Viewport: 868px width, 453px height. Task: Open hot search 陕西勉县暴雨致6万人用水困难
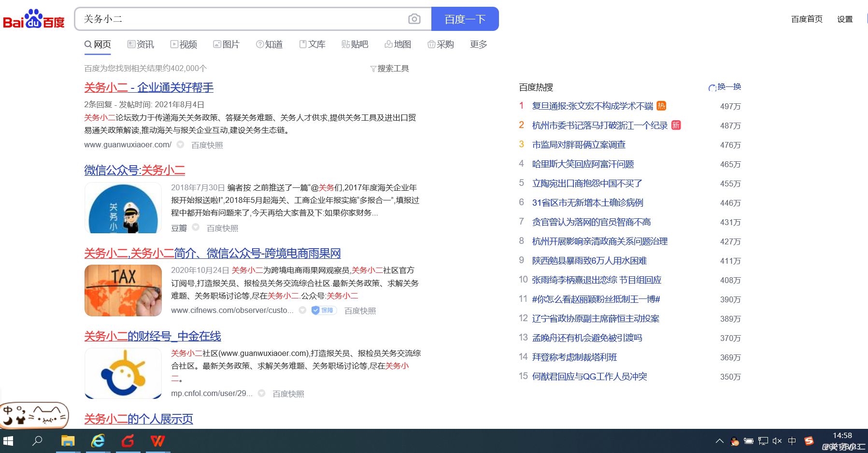click(x=589, y=261)
